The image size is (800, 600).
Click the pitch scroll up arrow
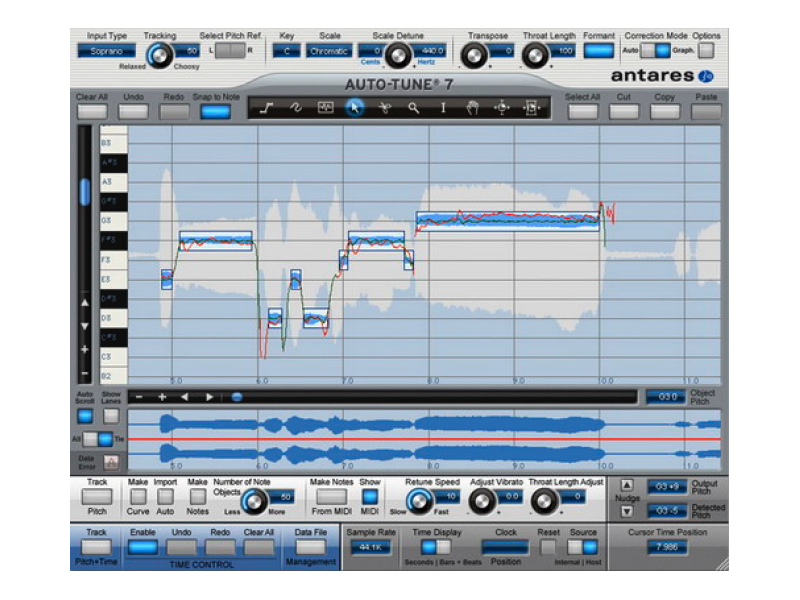[85, 303]
